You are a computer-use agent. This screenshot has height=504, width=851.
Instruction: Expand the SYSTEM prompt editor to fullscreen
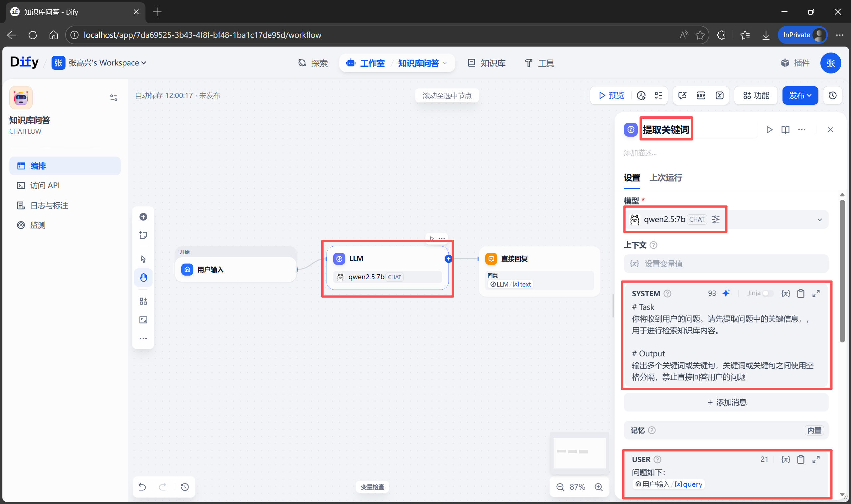pos(816,294)
